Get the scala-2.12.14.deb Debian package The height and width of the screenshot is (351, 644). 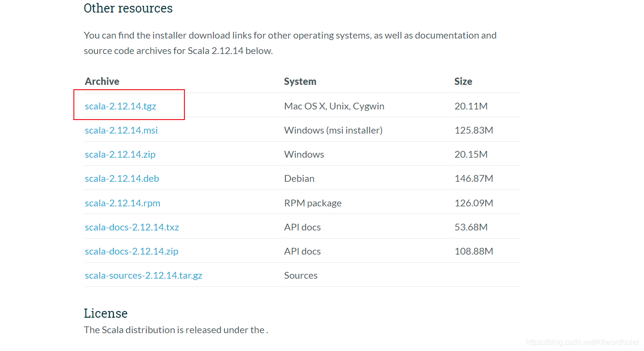click(x=122, y=178)
